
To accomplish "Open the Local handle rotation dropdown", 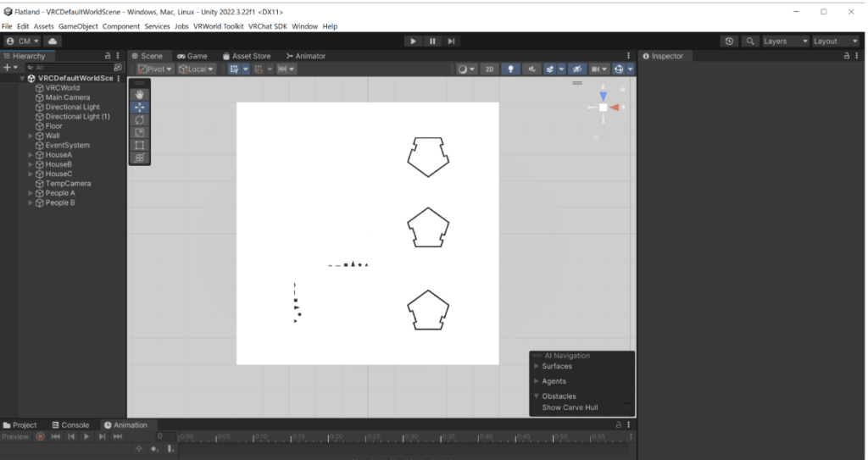I will tap(196, 69).
